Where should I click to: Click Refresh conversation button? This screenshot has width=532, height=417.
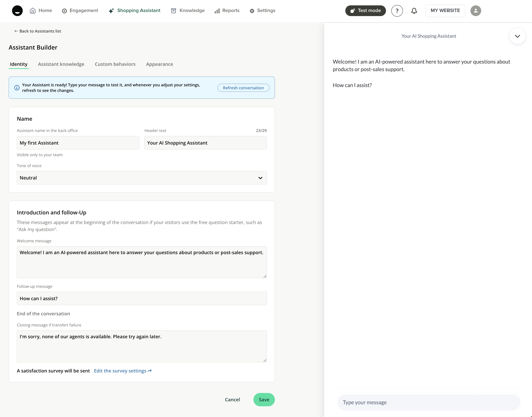pos(243,88)
